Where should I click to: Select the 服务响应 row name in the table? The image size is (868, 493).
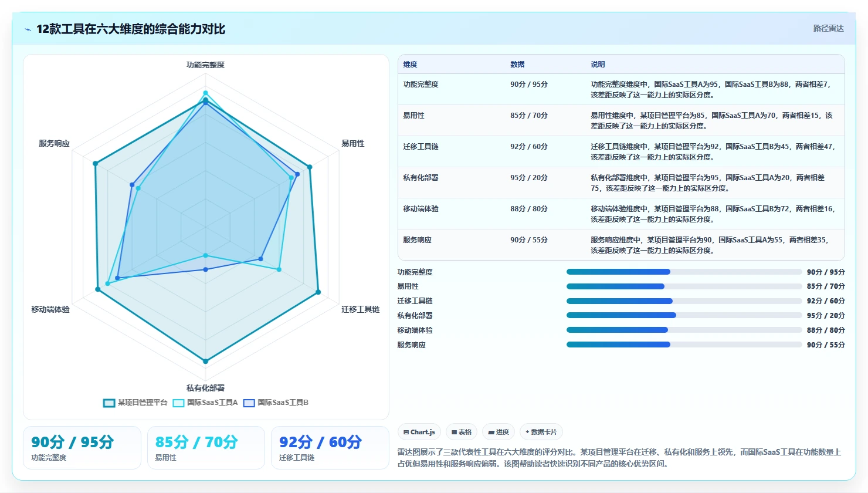click(417, 240)
